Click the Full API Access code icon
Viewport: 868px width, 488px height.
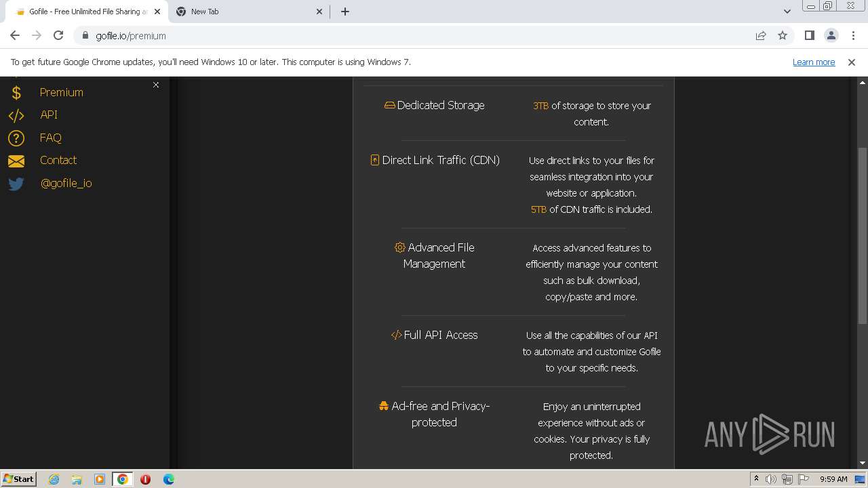(396, 335)
